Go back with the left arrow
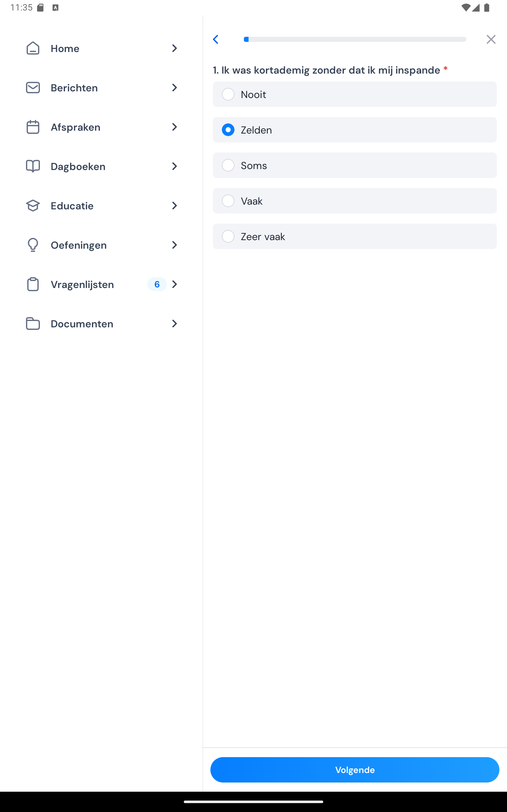Screen dimensions: 507x812 (x=216, y=39)
